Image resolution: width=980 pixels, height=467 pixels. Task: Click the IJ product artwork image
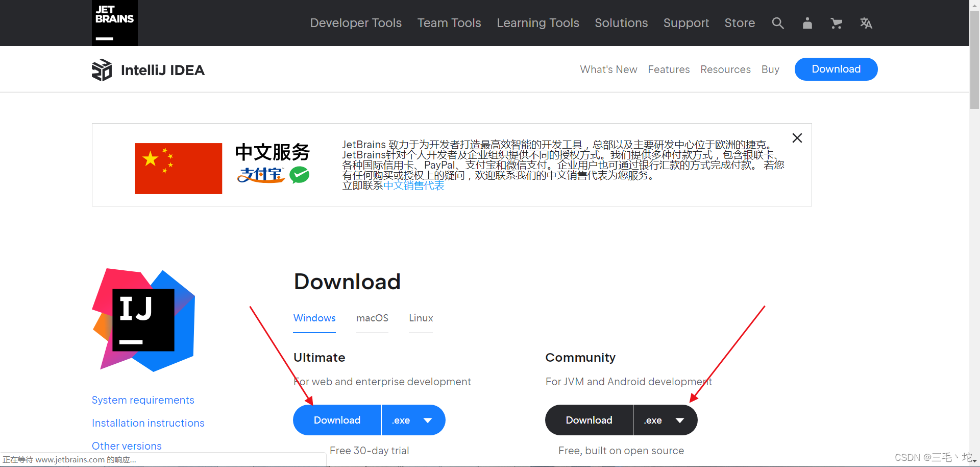click(144, 319)
